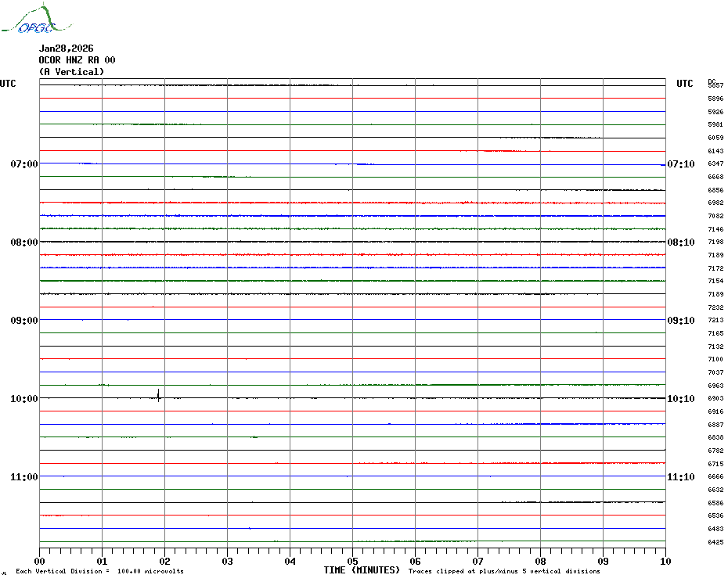Click the 08:10 time label
728x582 pixels.
681,242
